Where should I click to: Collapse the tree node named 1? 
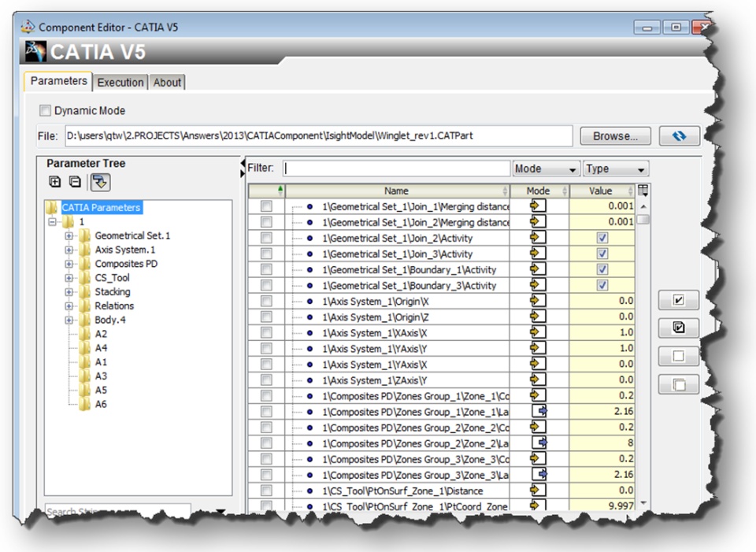tap(53, 222)
